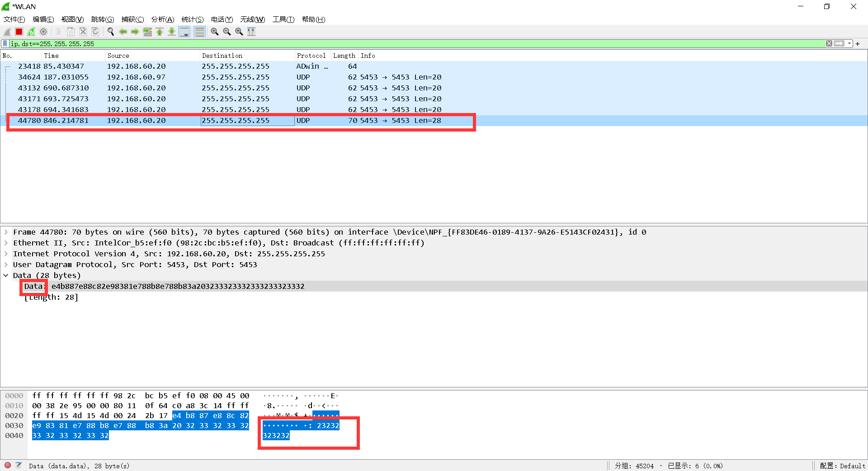Sort packets by the Source column header

tap(152, 56)
